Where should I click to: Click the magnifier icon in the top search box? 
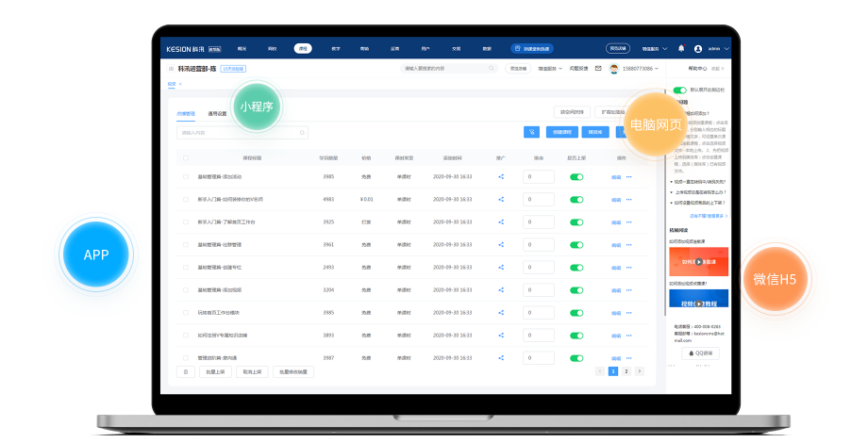point(491,69)
